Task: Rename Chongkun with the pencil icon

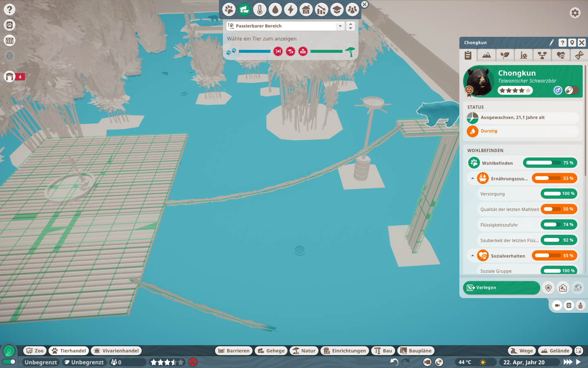Action: point(551,43)
